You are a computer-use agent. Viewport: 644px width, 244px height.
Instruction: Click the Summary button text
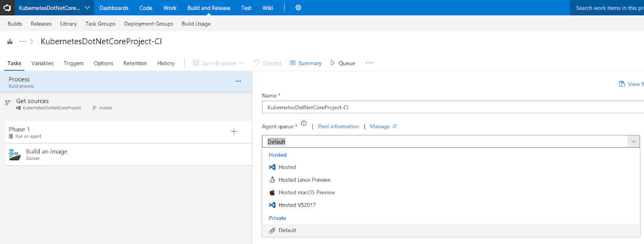(x=310, y=63)
